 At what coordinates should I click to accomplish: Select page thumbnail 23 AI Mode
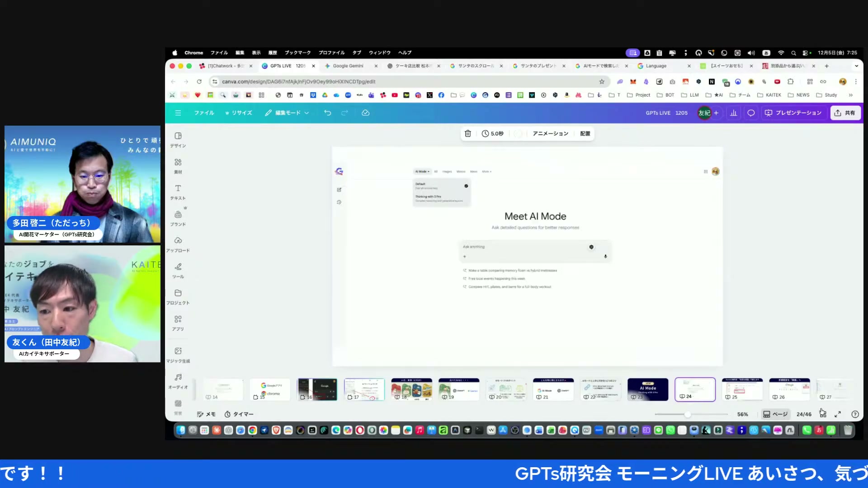point(647,389)
